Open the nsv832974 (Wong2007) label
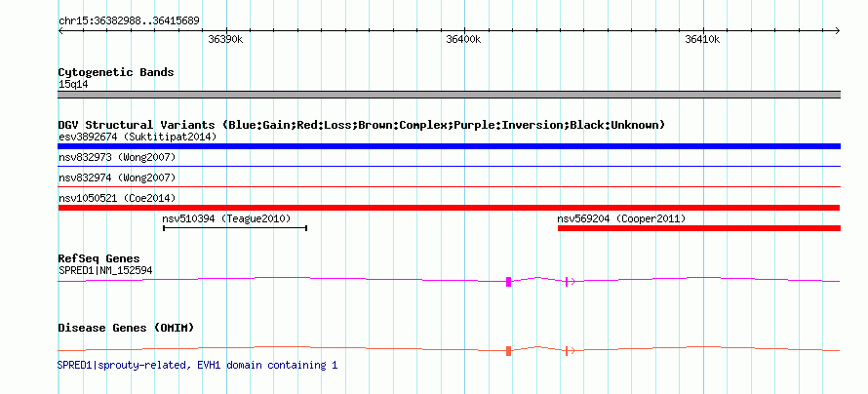Viewport: 868px width, 394px height. [x=117, y=178]
